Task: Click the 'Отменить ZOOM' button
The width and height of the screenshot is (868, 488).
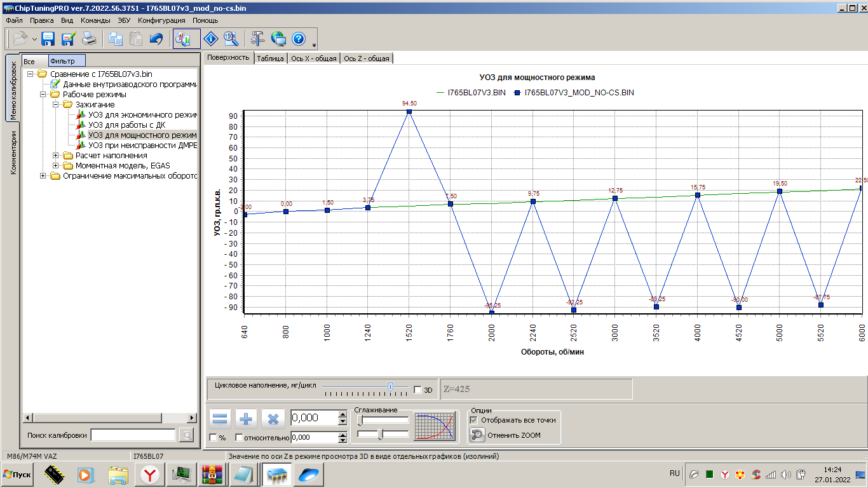Action: (x=505, y=435)
